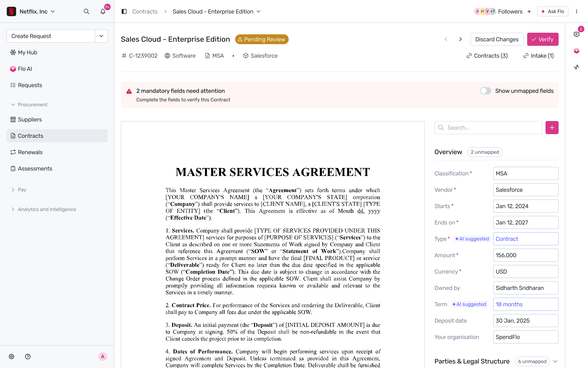588x368 pixels.
Task: Open the Netflix, Inc organization switcher
Action: 37,11
